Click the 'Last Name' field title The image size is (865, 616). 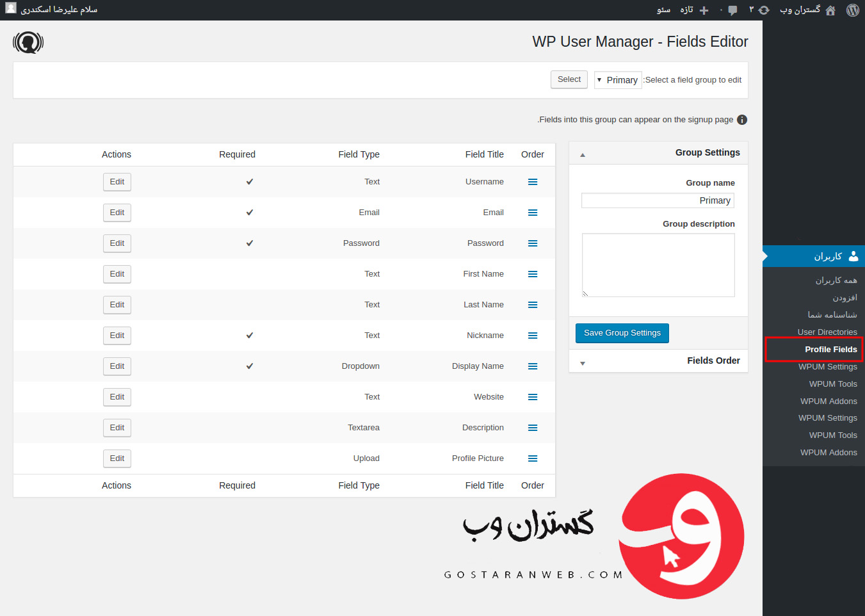483,305
